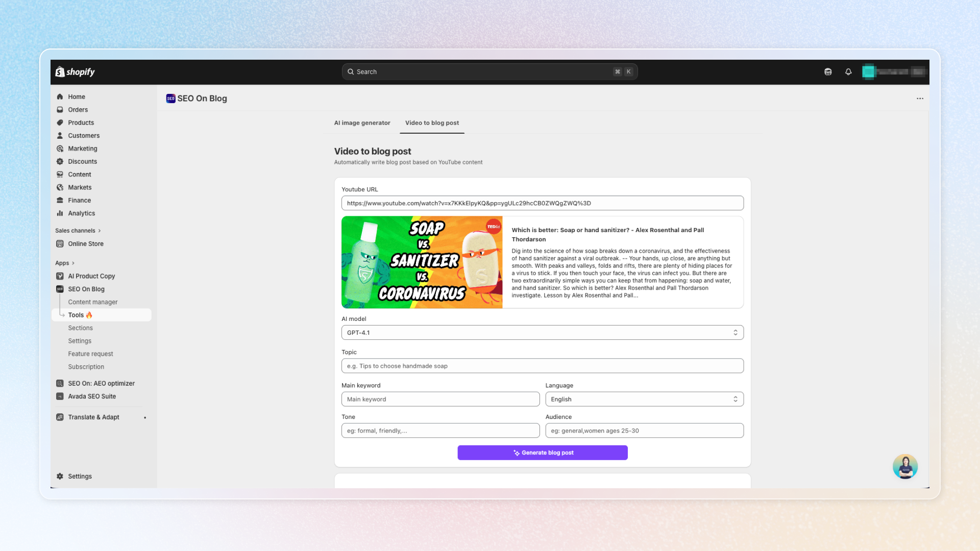Select the Video to blog post tab
This screenshot has height=551, width=980.
pyautogui.click(x=432, y=123)
